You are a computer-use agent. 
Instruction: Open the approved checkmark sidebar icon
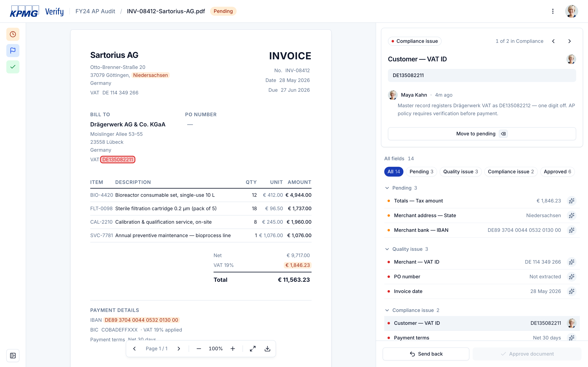(13, 67)
